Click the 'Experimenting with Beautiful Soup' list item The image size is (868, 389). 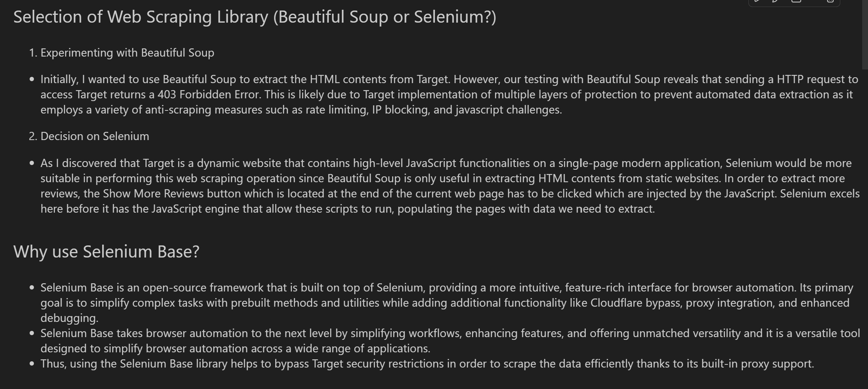pos(127,53)
